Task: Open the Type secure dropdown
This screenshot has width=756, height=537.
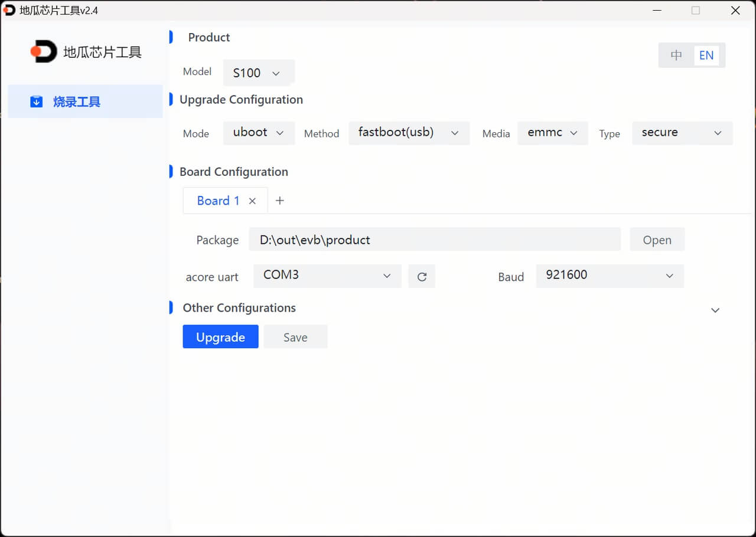Action: tap(682, 133)
